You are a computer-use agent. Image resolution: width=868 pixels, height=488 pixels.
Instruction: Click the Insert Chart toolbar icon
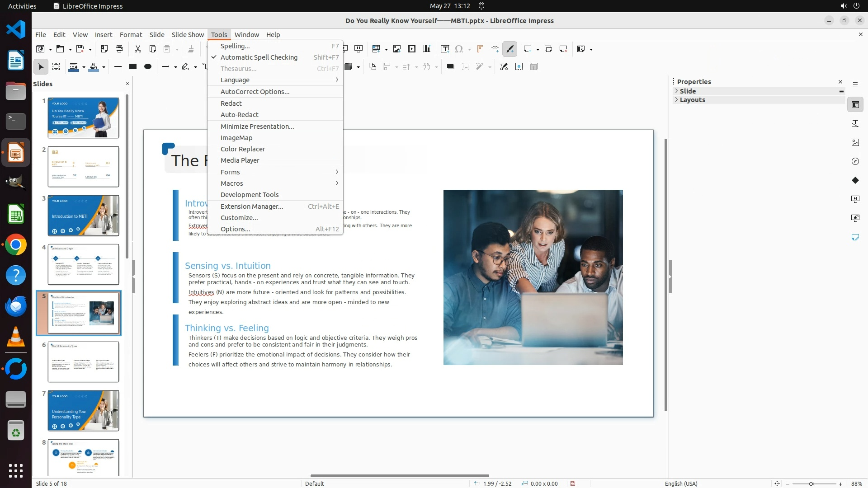click(427, 49)
